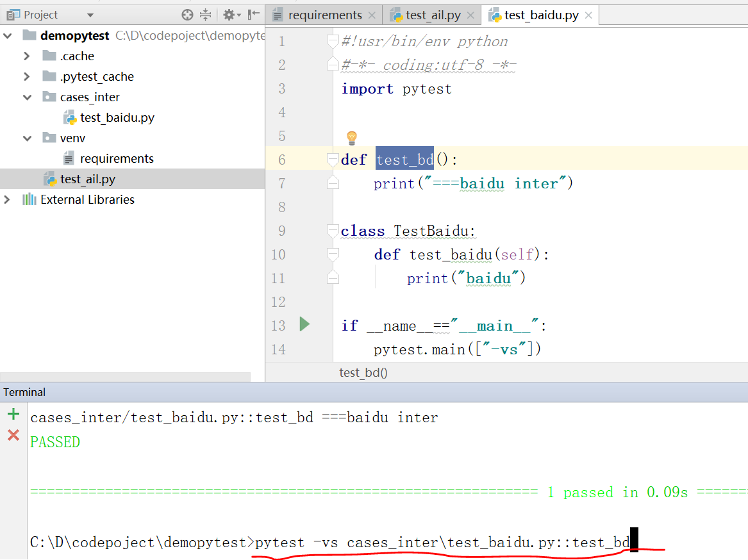This screenshot has width=748, height=560.
Task: Click line number 4 in the editor gutter
Action: click(x=282, y=113)
